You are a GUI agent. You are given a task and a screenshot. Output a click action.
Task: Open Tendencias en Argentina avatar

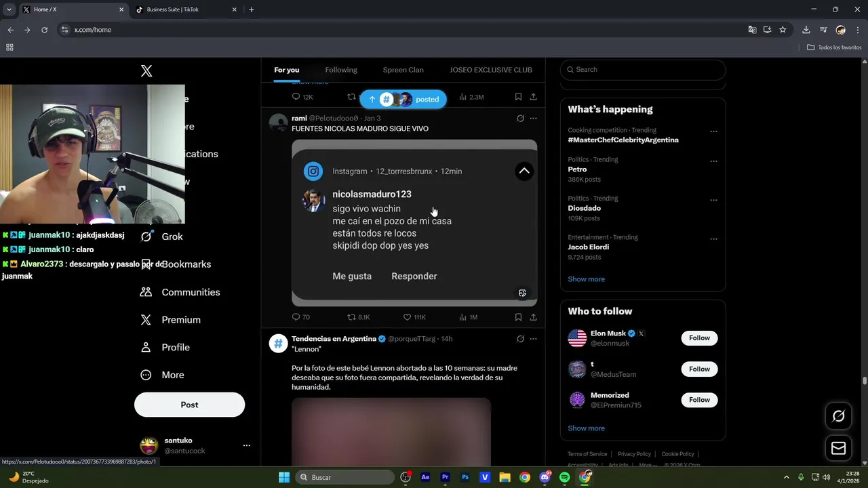279,343
